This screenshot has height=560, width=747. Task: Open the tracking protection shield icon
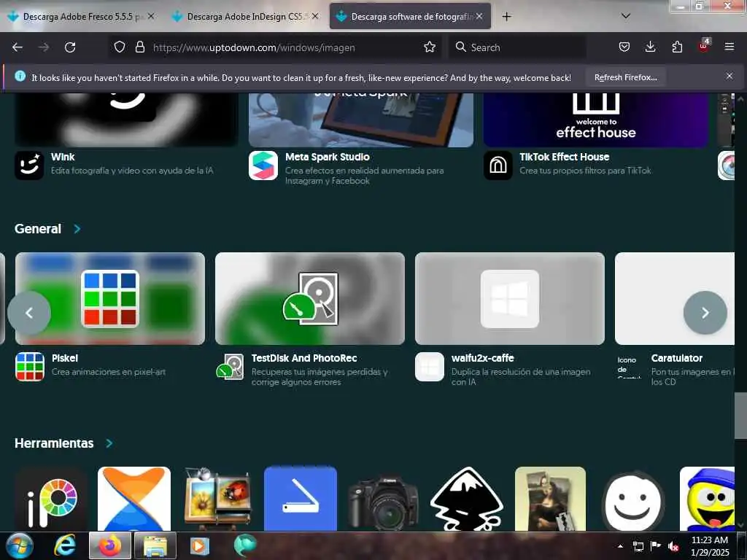click(120, 47)
